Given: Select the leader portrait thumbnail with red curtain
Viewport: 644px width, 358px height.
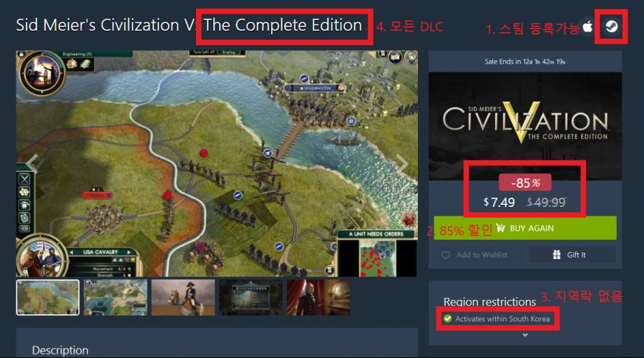Looking at the screenshot, I should pos(318,298).
